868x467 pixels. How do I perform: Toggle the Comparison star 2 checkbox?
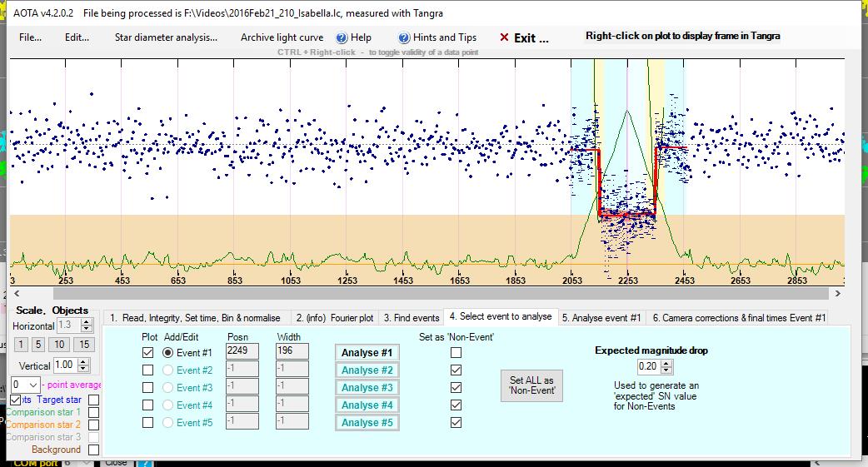click(94, 425)
